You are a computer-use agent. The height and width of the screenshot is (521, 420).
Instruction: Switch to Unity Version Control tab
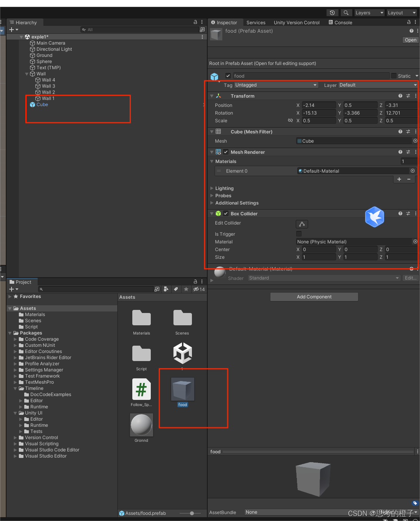point(297,23)
